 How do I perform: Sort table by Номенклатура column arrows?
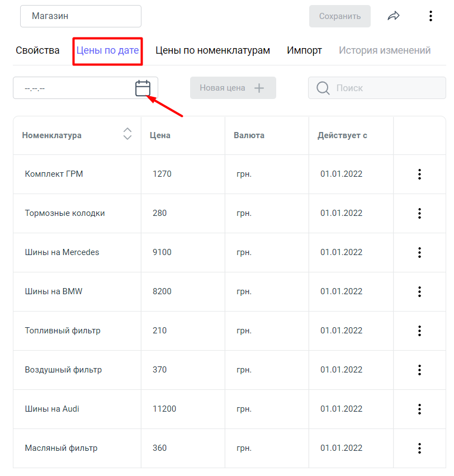127,134
